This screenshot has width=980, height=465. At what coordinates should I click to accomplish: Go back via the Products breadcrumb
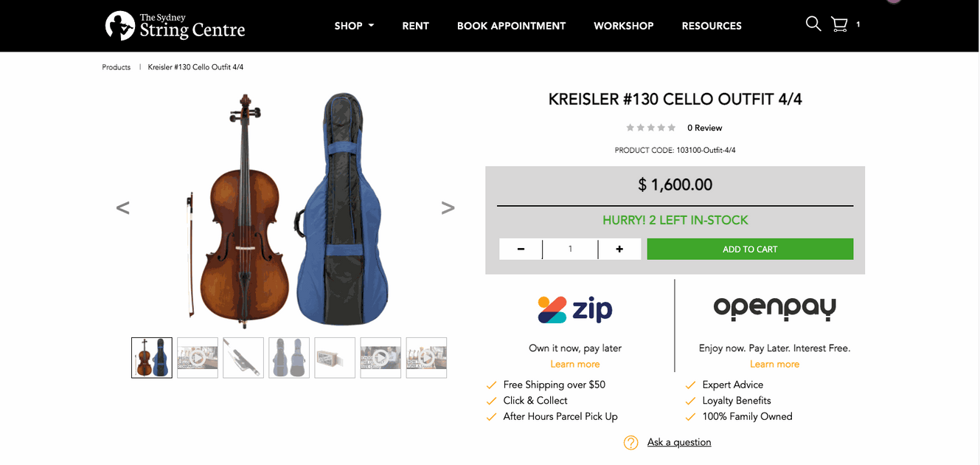click(116, 66)
